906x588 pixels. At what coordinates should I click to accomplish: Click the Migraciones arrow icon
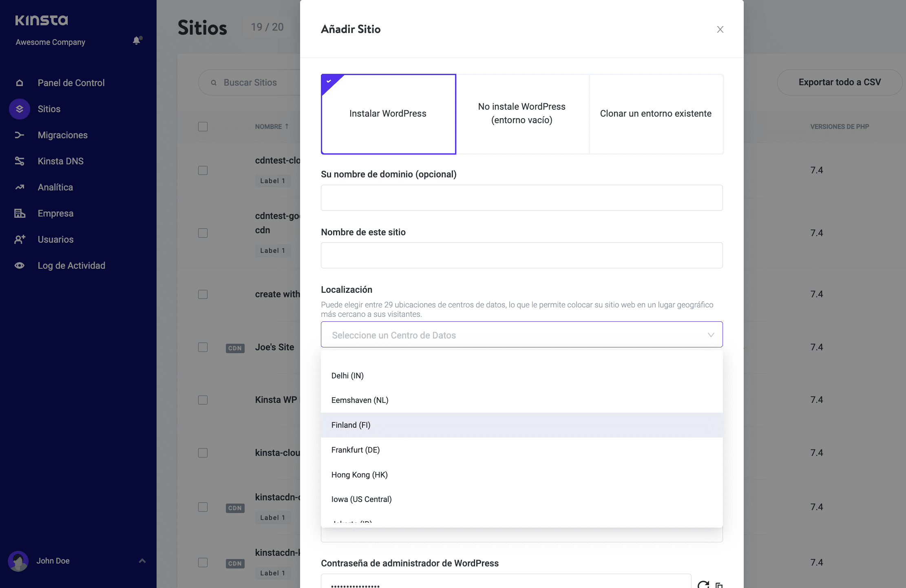[20, 135]
